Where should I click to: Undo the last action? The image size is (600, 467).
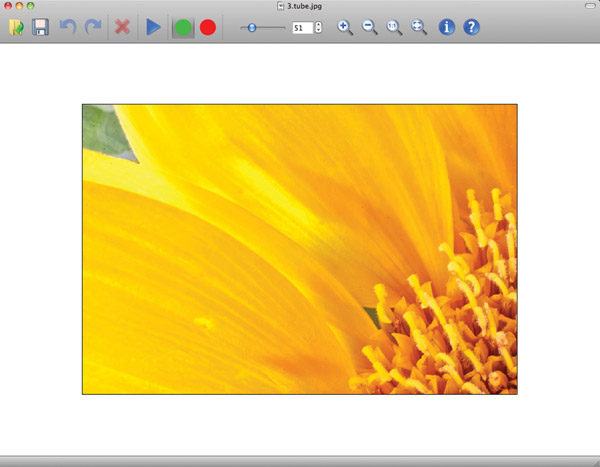68,27
